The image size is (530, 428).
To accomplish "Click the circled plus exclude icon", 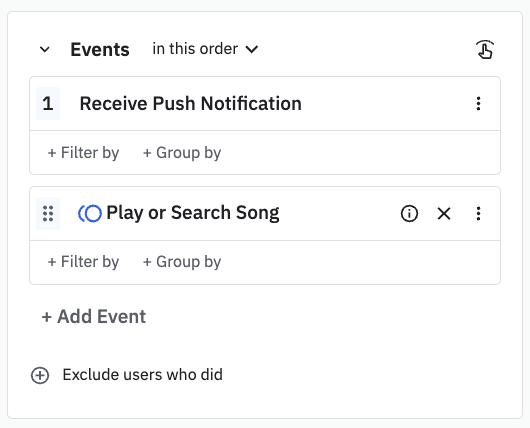I will (40, 375).
